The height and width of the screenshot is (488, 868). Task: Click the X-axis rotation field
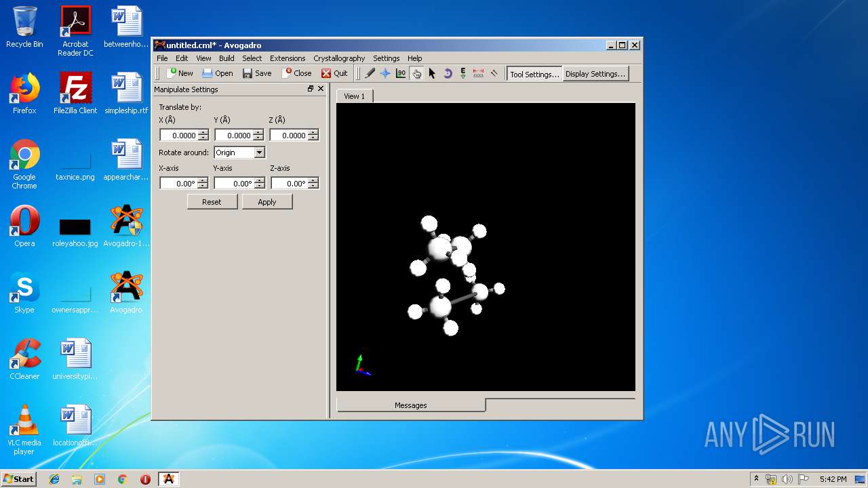pyautogui.click(x=179, y=183)
